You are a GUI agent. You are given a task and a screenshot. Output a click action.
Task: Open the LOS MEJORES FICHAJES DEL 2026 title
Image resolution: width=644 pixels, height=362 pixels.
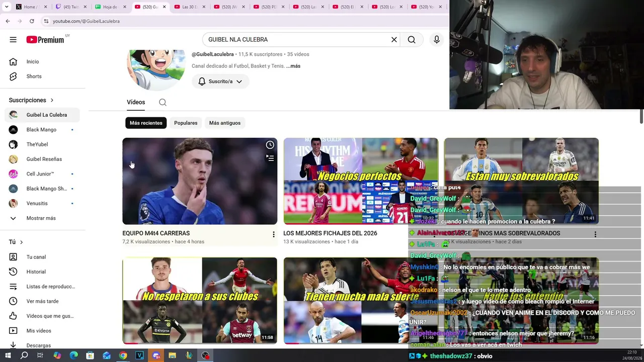(330, 233)
